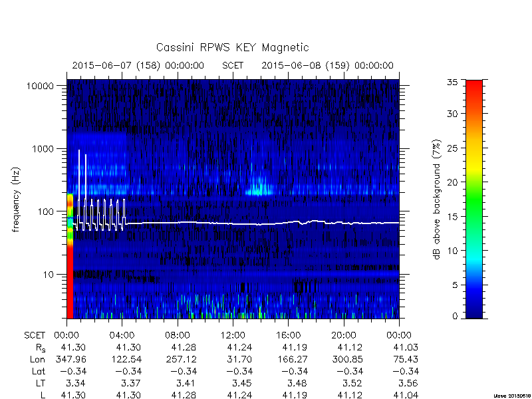Click the "35" colorbar scale label
The image size is (532, 399).
coord(452,82)
